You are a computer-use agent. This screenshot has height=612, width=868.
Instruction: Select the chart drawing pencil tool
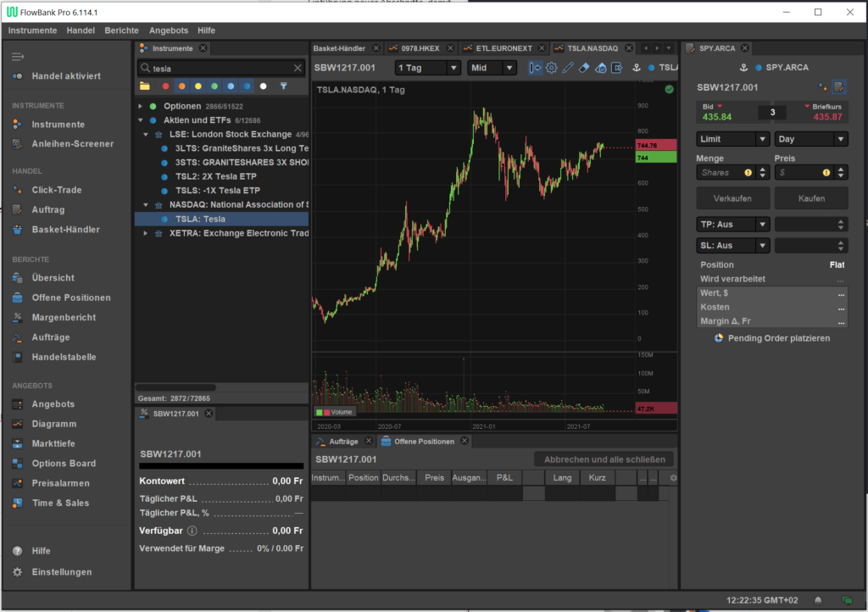pyautogui.click(x=568, y=68)
